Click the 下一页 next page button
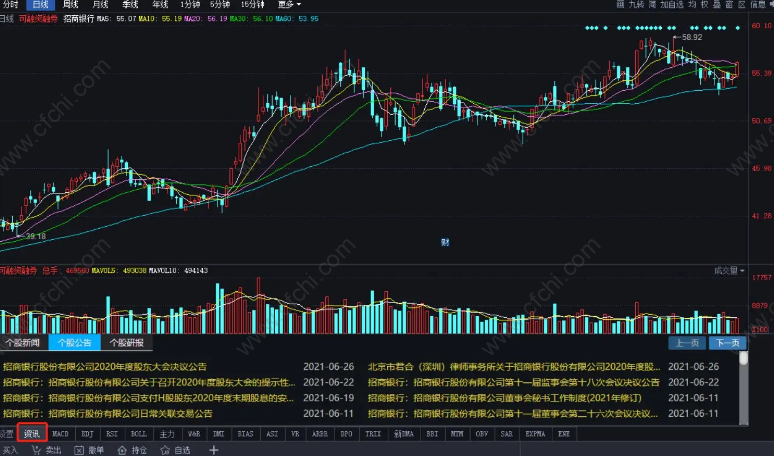774x456 pixels. click(x=727, y=343)
